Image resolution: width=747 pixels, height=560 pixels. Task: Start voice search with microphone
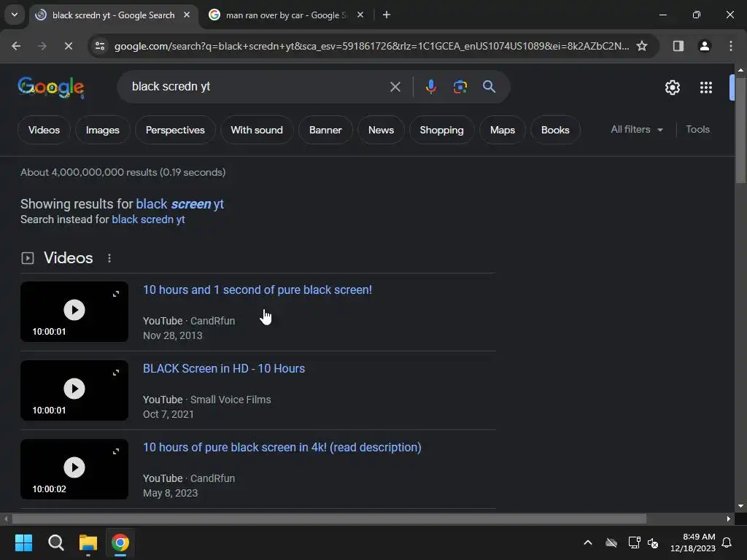[430, 87]
